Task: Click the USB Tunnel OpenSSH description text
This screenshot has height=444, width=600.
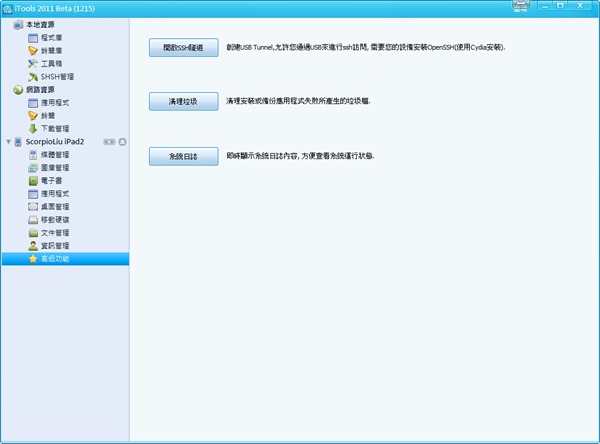Action: click(x=366, y=47)
